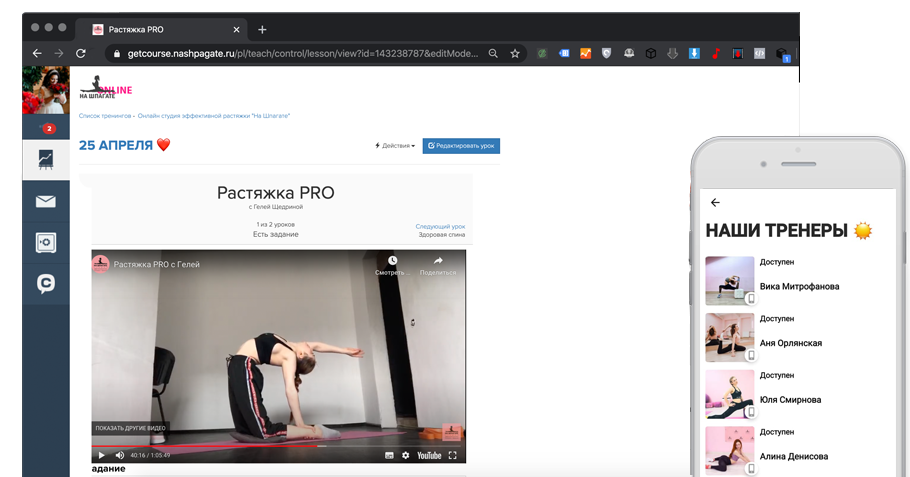Bookmark this page with the star icon
The width and height of the screenshot is (910, 477).
(515, 53)
